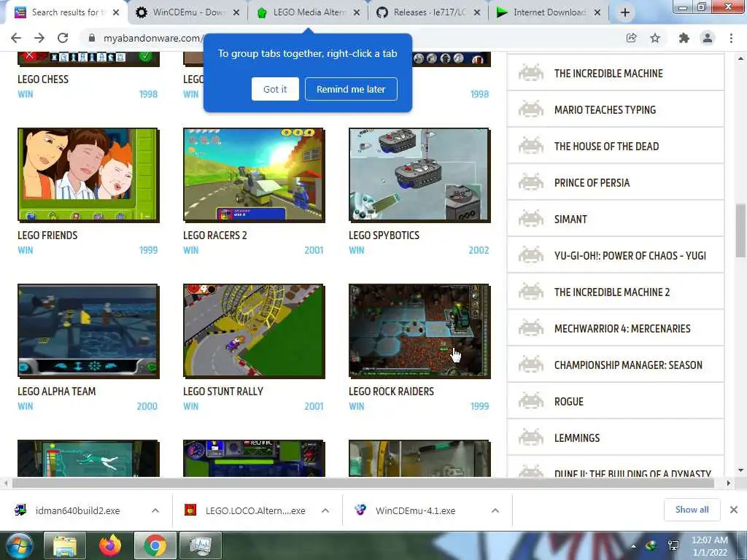Image resolution: width=747 pixels, height=560 pixels.
Task: Go back to the previous page
Action: click(16, 38)
